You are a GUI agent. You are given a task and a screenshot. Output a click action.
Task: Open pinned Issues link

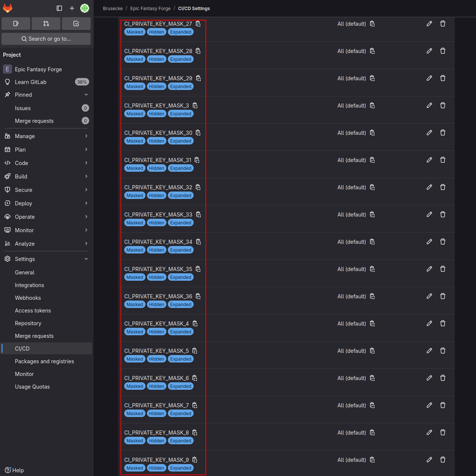[47, 108]
